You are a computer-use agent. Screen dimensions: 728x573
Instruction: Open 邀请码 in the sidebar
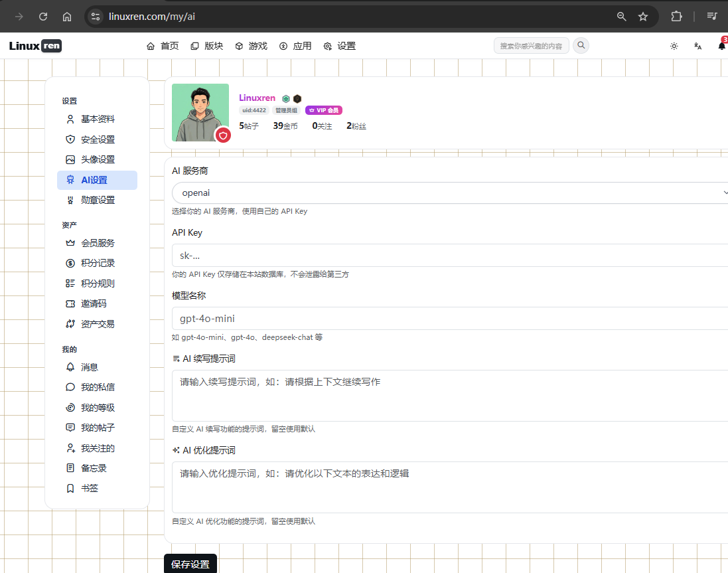click(x=97, y=303)
